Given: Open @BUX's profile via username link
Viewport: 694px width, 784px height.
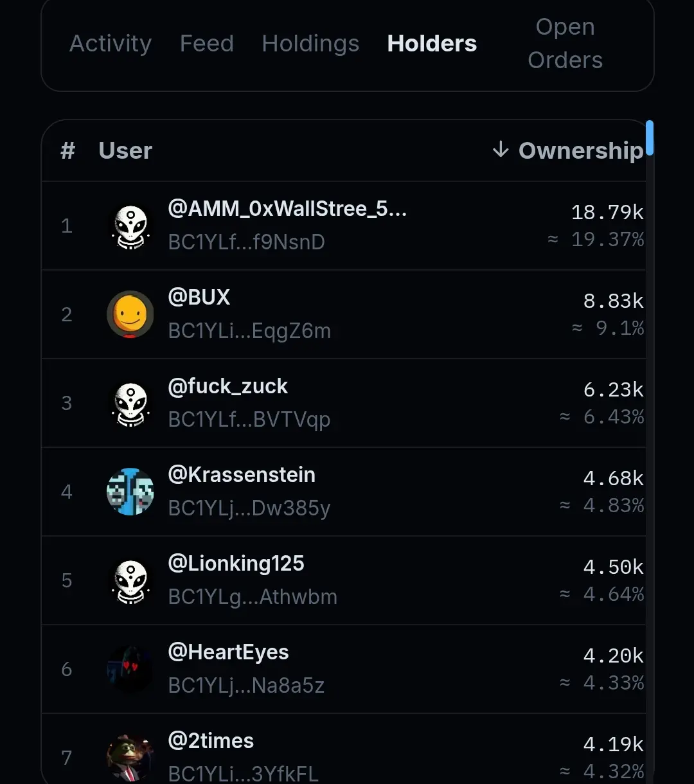Looking at the screenshot, I should 199,297.
